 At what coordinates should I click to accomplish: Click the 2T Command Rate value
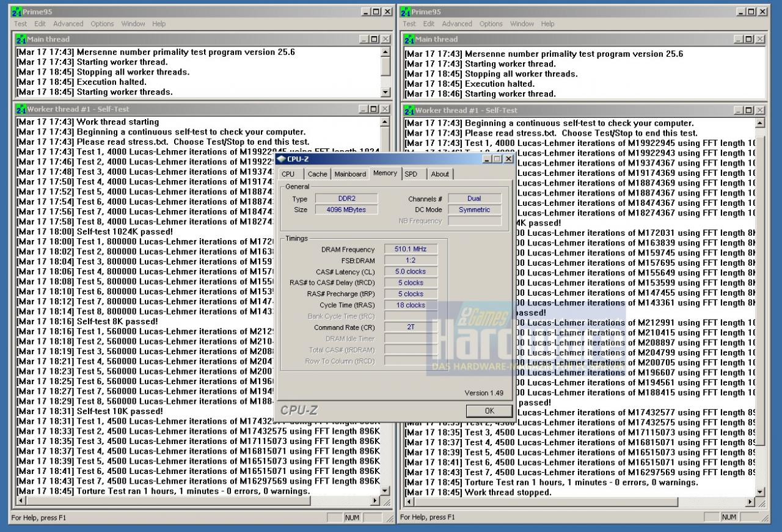(411, 327)
